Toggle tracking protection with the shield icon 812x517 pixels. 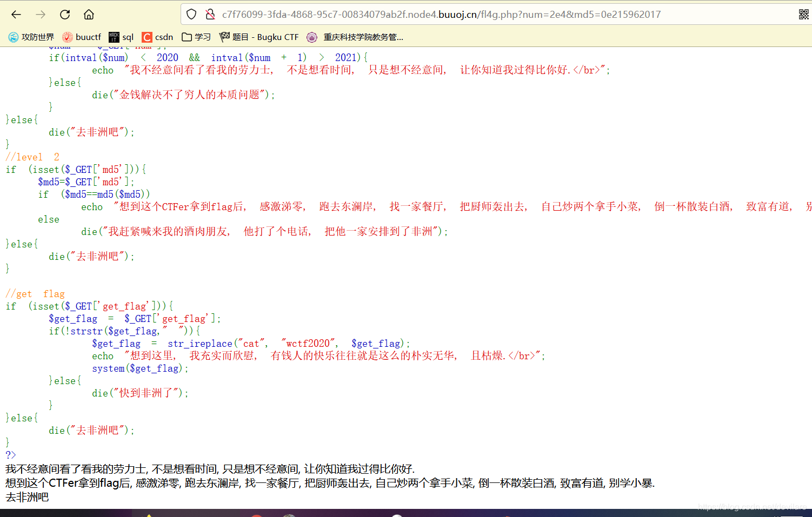pos(191,15)
